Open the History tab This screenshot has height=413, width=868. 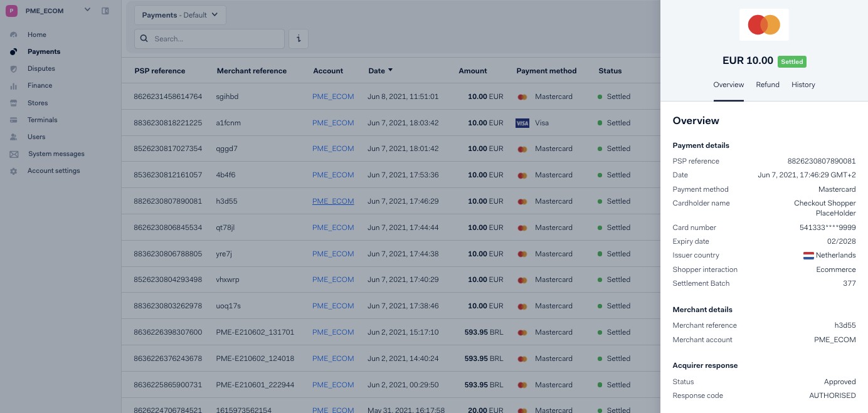(803, 85)
